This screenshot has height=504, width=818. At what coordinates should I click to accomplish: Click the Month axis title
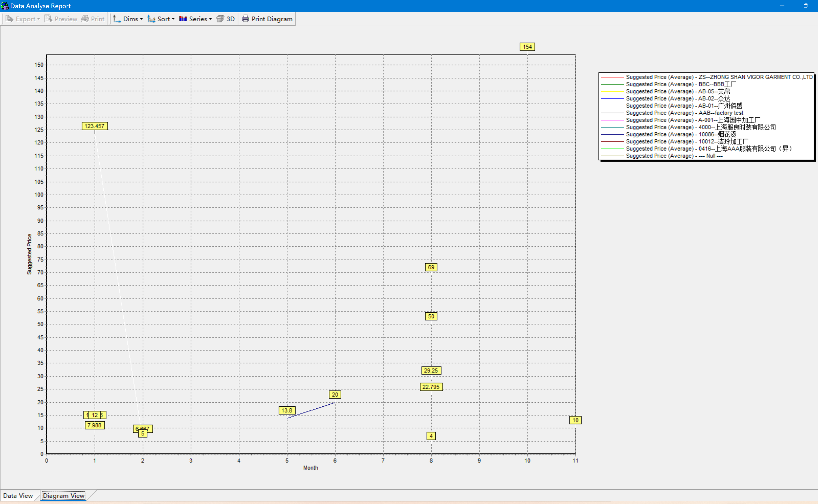coord(310,468)
